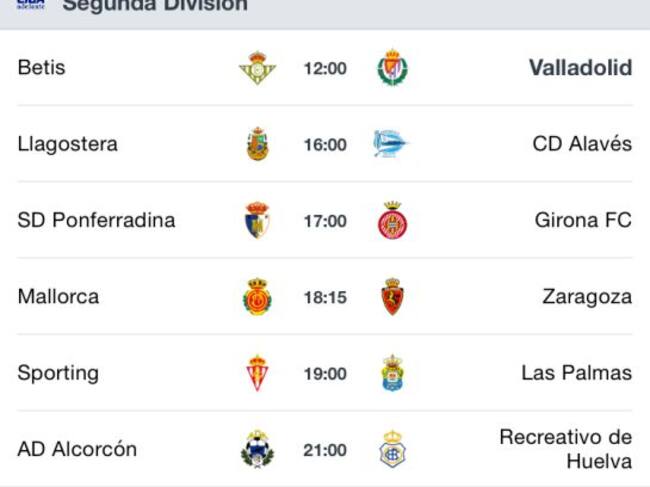
Task: Select the Las Palmas crest
Action: (x=392, y=373)
